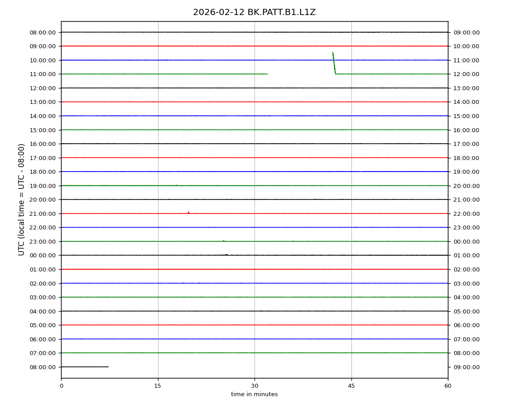
Task: Click the x-axis tick label 0
Action: [x=61, y=386]
